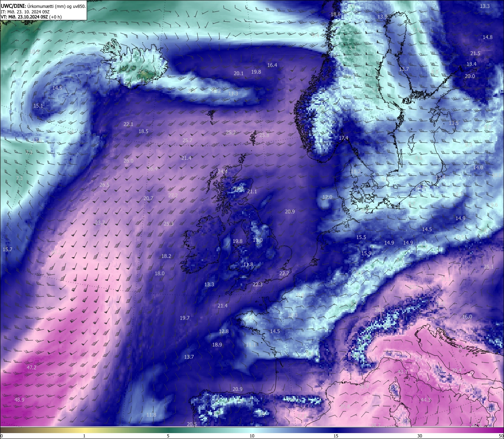
Task: Click the 20.7 value label
Action: tap(148, 198)
